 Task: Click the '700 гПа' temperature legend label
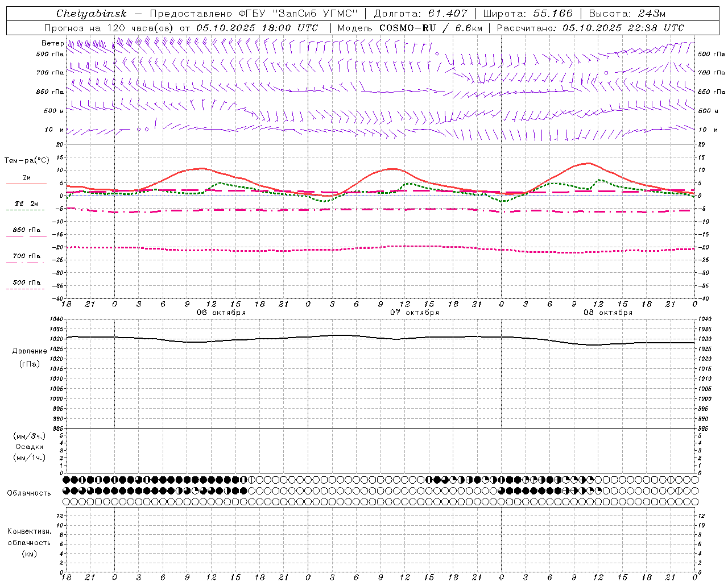(26, 256)
